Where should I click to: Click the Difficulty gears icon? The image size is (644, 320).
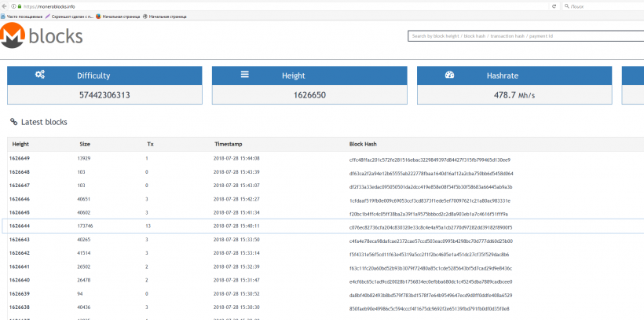coord(39,75)
